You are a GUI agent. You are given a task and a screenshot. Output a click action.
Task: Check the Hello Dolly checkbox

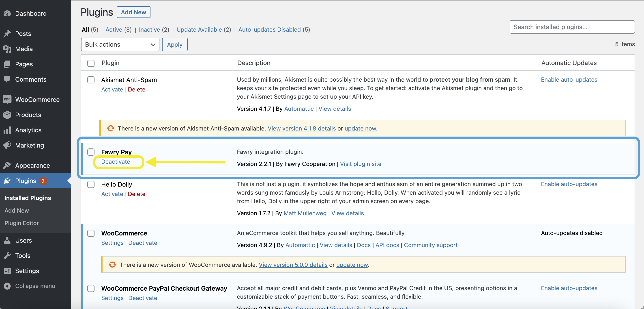click(x=91, y=184)
